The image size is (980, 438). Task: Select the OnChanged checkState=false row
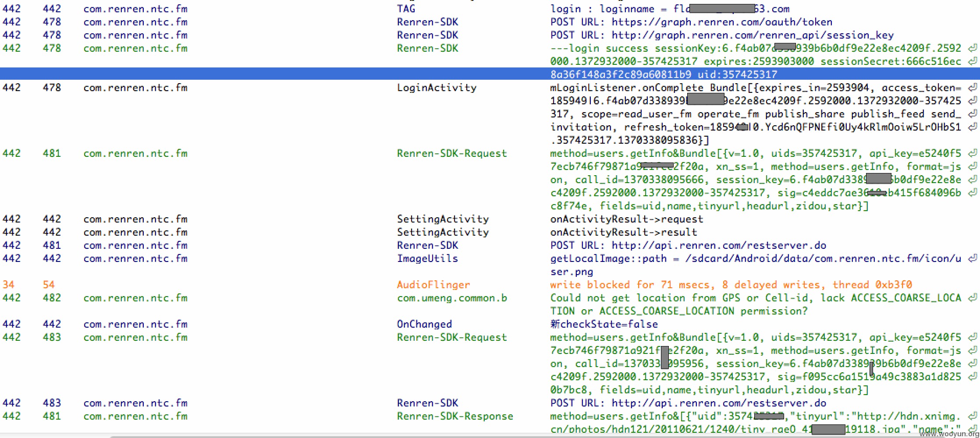[490, 324]
